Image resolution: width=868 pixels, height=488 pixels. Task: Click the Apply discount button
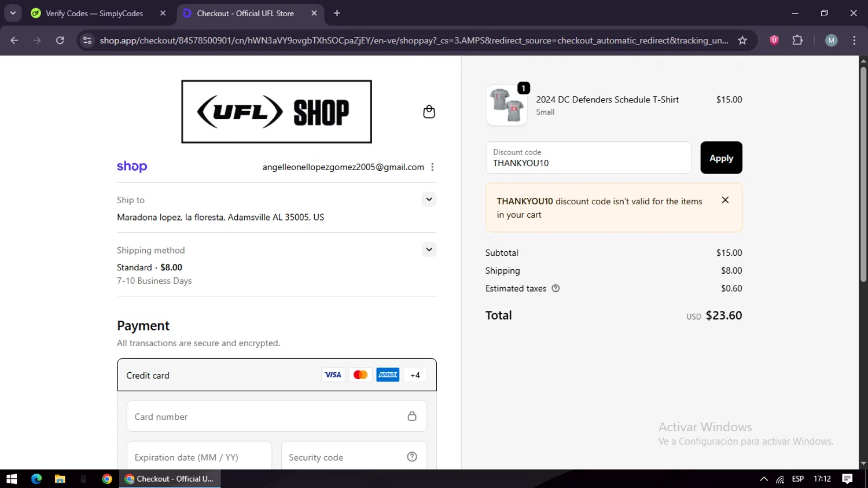point(721,157)
